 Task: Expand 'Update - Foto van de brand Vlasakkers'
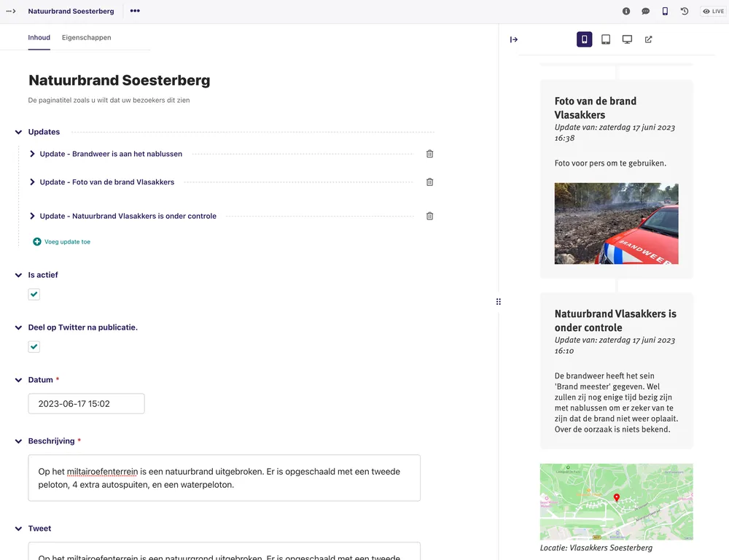(31, 182)
